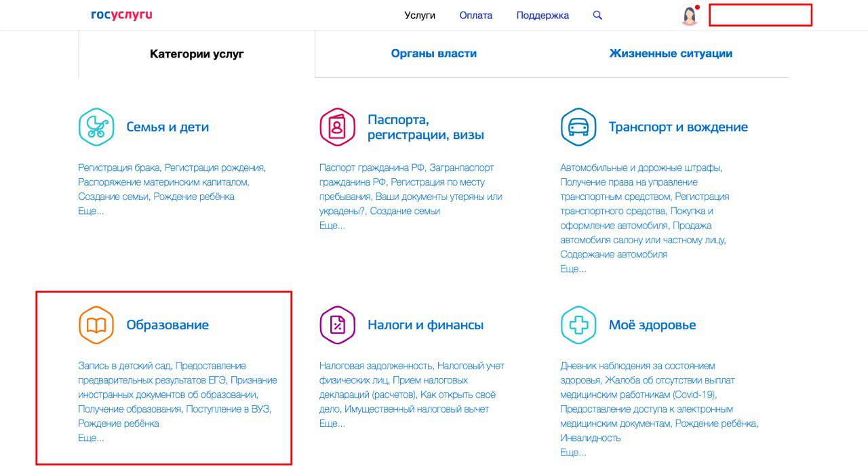
Task: Click the taxes document percent icon
Action: [x=337, y=325]
